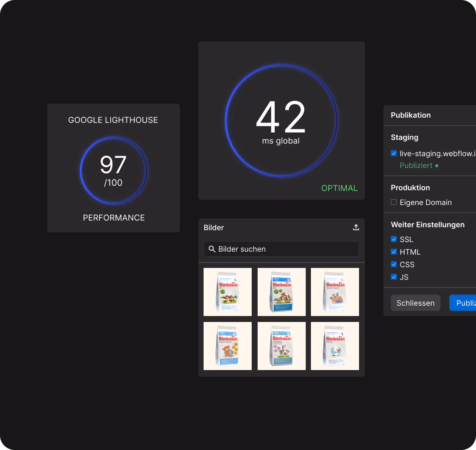Expand the Produktion section
Image resolution: width=476 pixels, height=450 pixels.
pos(410,188)
